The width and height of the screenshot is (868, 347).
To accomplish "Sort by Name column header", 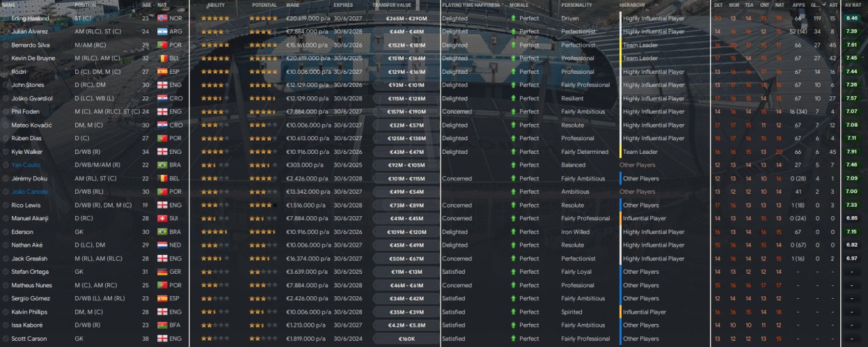I will click(x=9, y=5).
